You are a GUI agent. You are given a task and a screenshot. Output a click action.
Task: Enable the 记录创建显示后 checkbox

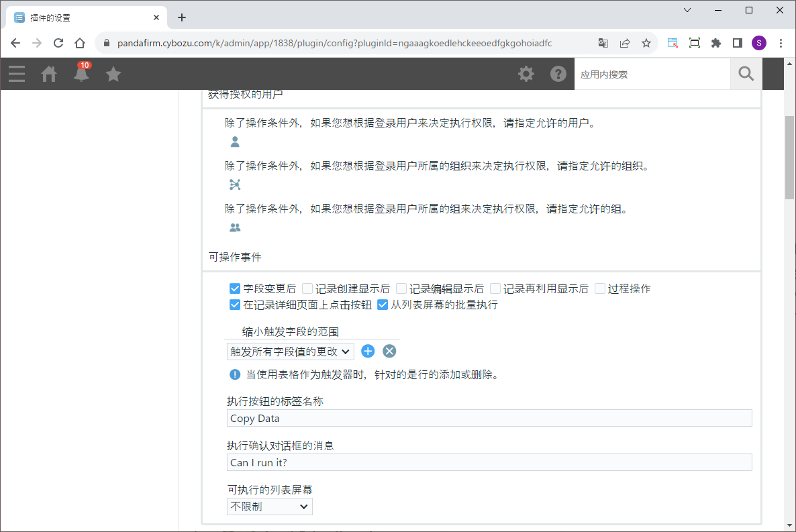pyautogui.click(x=307, y=288)
